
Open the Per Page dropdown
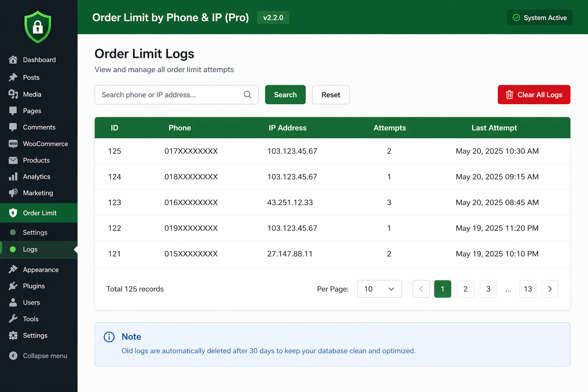click(x=379, y=289)
